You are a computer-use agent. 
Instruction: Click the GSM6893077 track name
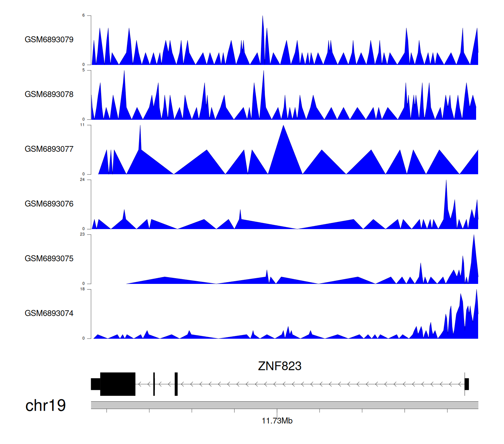pos(49,149)
